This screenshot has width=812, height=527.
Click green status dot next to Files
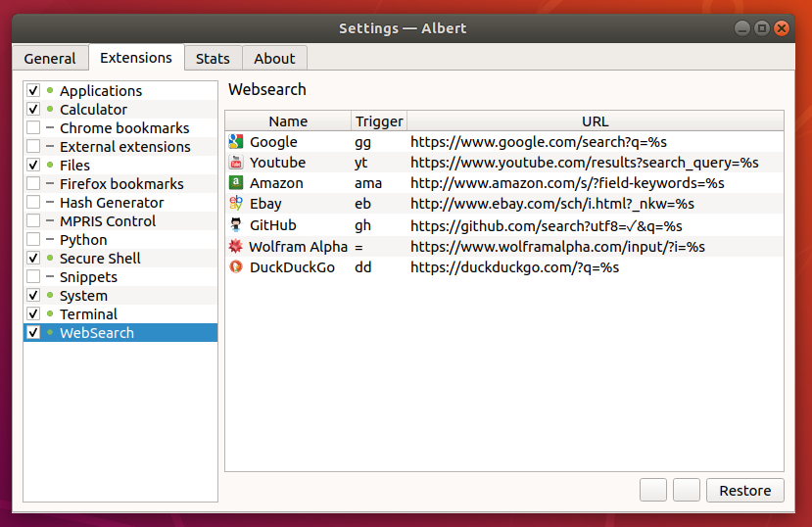click(x=50, y=165)
